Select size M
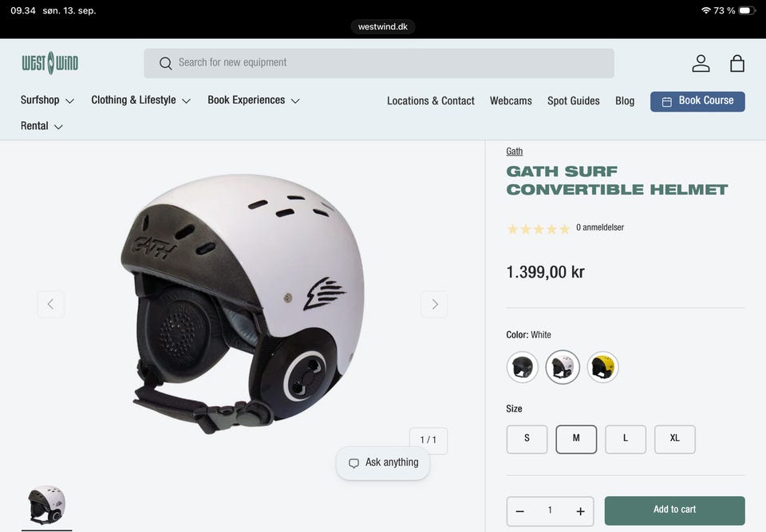Viewport: 766px width, 532px height. [x=576, y=439]
